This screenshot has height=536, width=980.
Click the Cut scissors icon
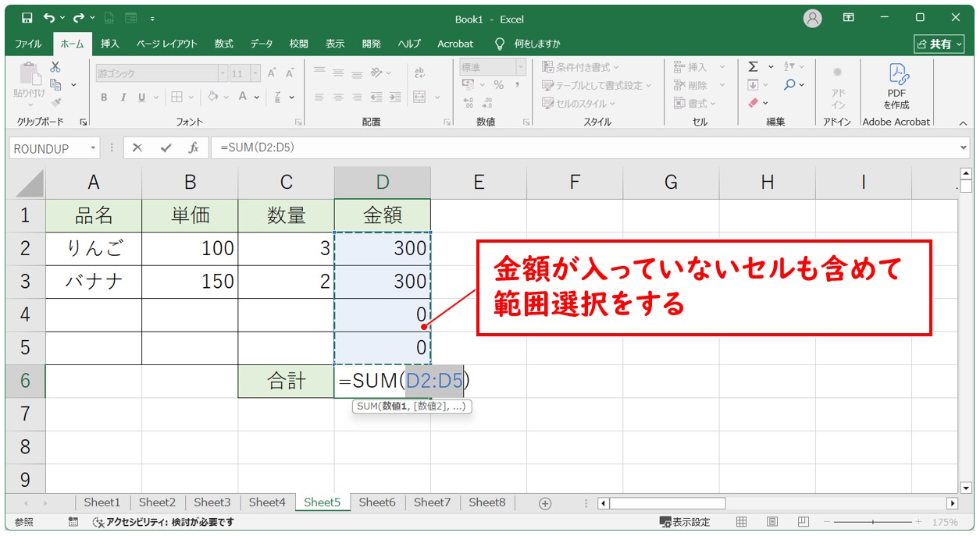[55, 67]
